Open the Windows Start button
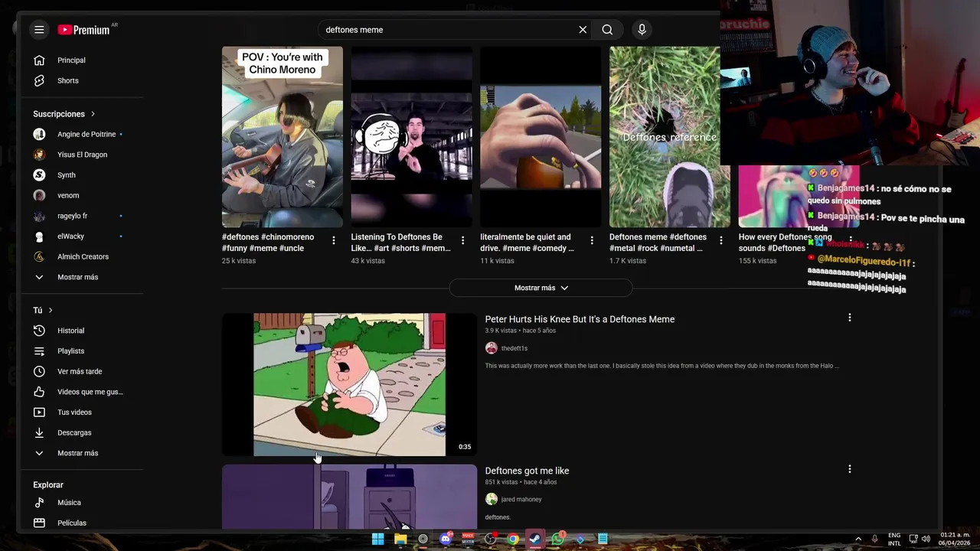This screenshot has width=980, height=551. coord(377,539)
